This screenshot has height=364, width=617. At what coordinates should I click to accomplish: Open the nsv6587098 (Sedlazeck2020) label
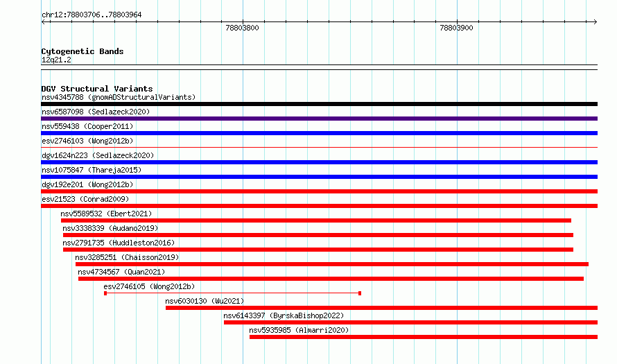96,112
